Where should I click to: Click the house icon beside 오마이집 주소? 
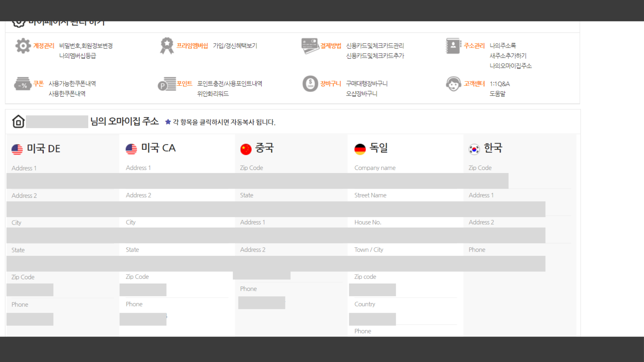(18, 121)
